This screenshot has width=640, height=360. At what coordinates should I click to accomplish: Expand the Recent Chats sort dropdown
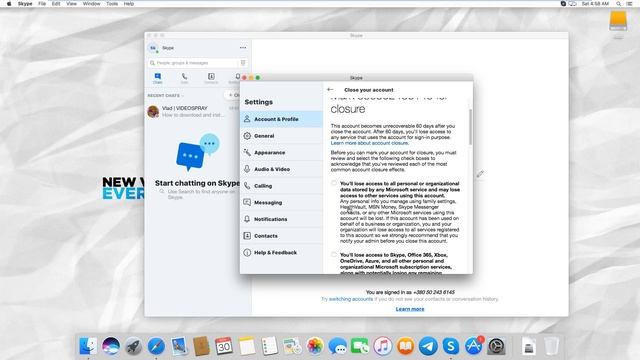click(166, 96)
